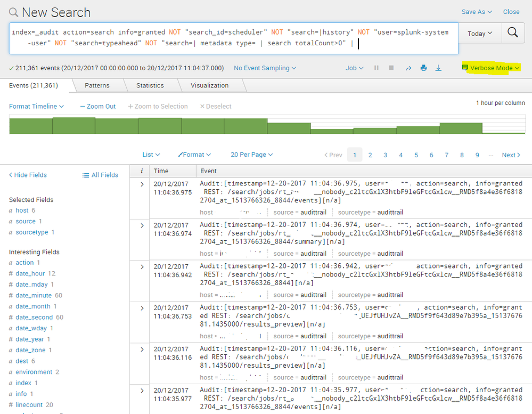Expand the event at 11:04:36.116

pos(142,350)
